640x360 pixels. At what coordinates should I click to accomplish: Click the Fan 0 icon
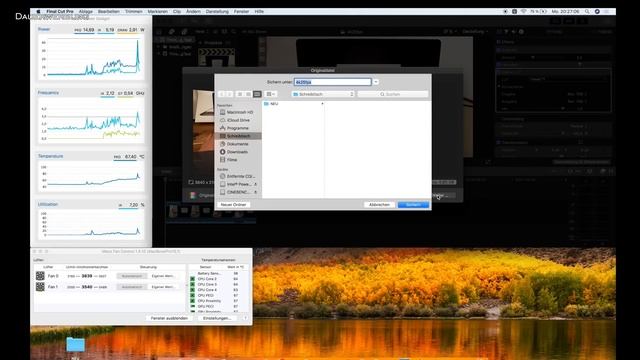[x=40, y=276]
